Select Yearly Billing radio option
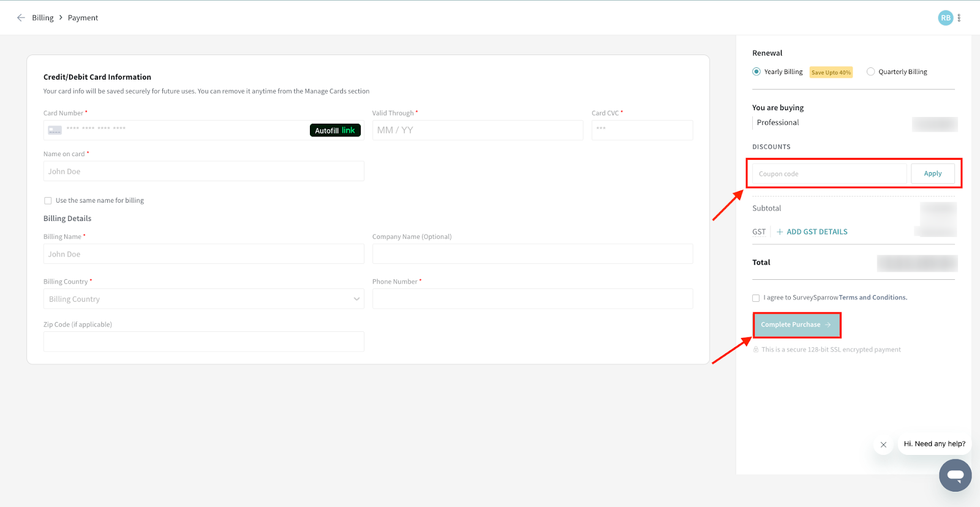This screenshot has height=507, width=980. 756,72
